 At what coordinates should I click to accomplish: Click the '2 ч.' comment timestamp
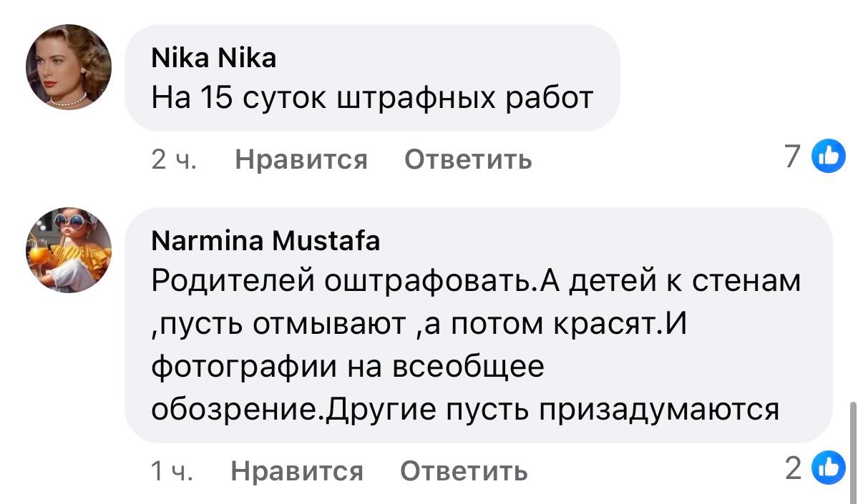174,159
